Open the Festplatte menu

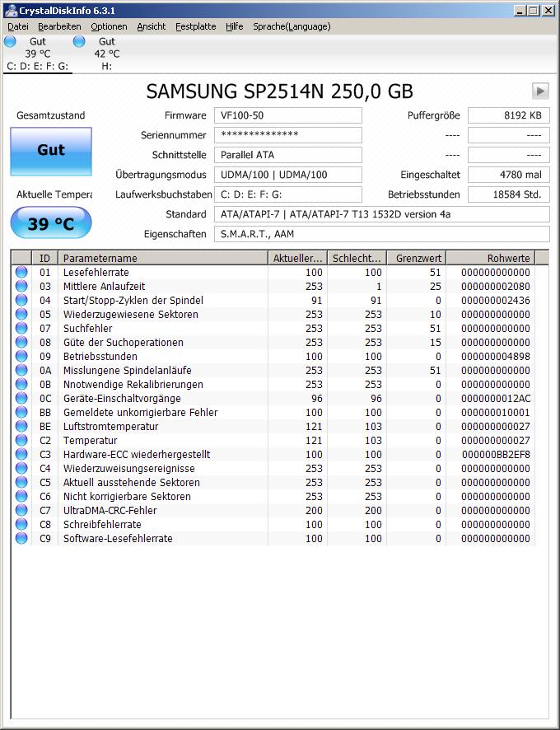(195, 26)
